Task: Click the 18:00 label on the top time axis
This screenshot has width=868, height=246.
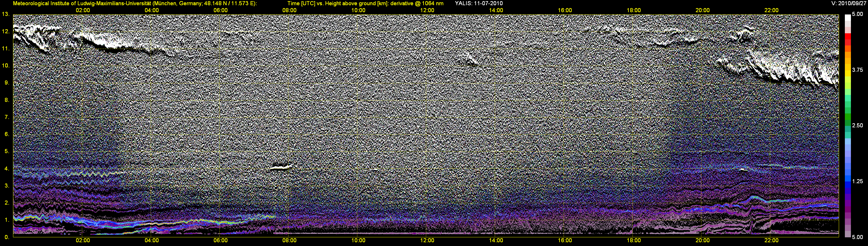Action: click(634, 10)
